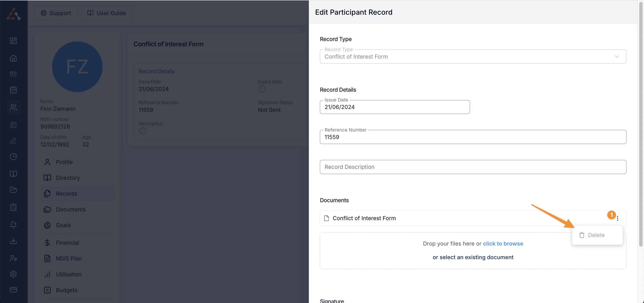Open the calendar icon in sidebar
The height and width of the screenshot is (303, 644).
coord(13,90)
